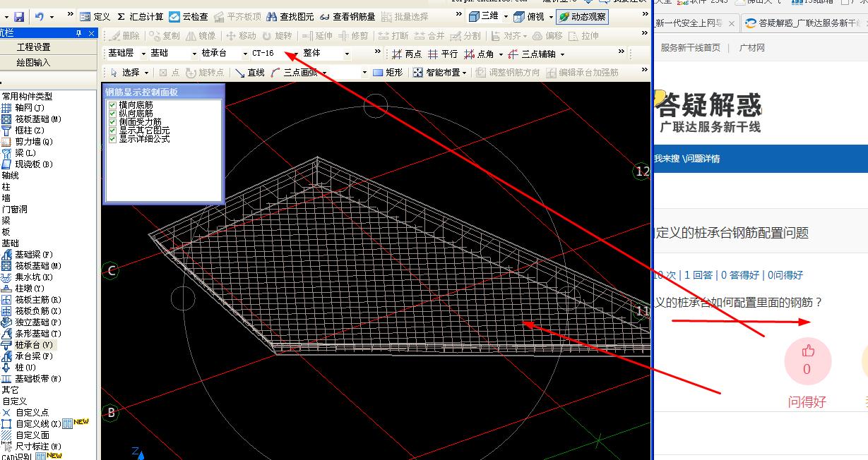Select 尺寸标注 (W) dimension tool

[x=32, y=446]
